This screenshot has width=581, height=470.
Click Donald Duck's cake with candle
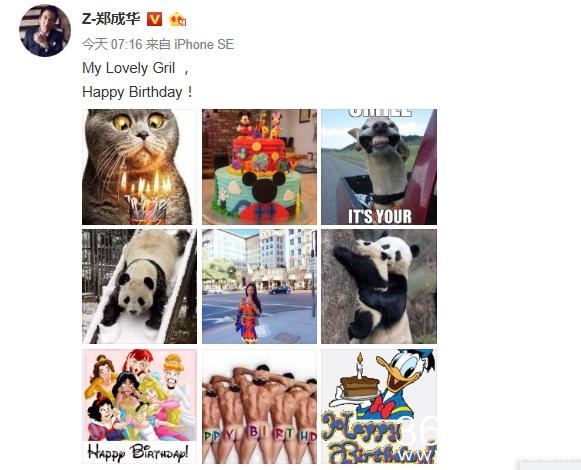[359, 382]
